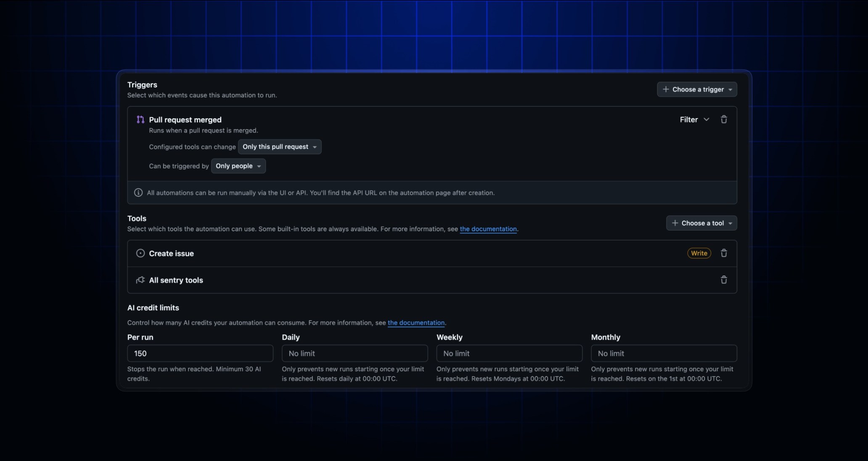This screenshot has width=868, height=461.
Task: Click the AI credit limits heading
Action: point(153,307)
